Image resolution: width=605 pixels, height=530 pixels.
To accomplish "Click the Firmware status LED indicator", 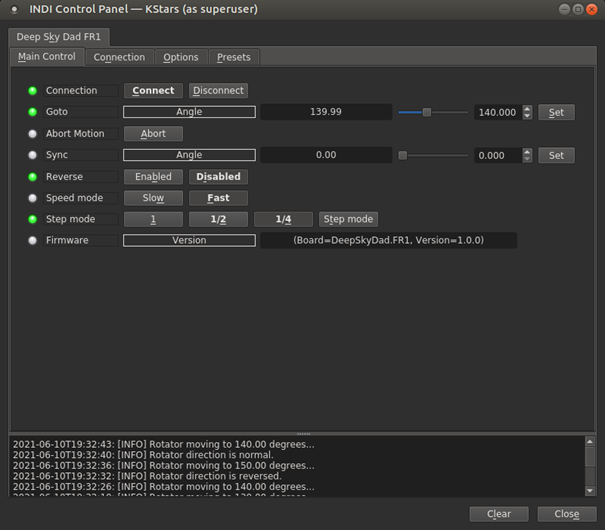I will tap(32, 240).
